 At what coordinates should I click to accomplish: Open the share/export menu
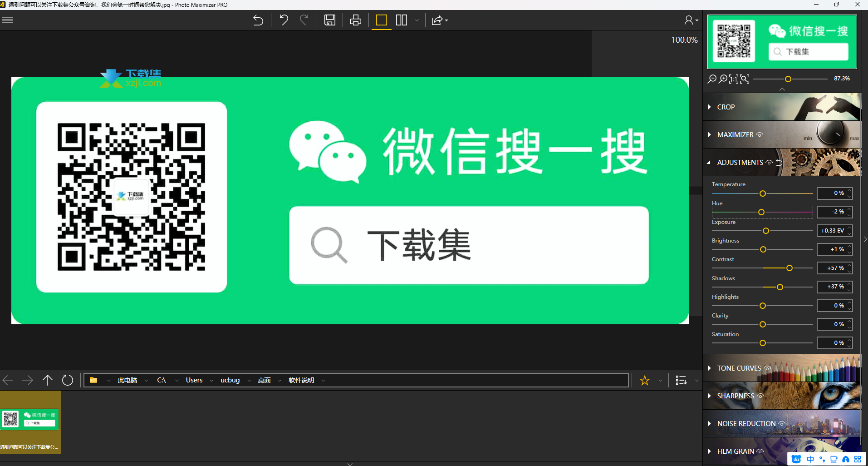(x=439, y=20)
